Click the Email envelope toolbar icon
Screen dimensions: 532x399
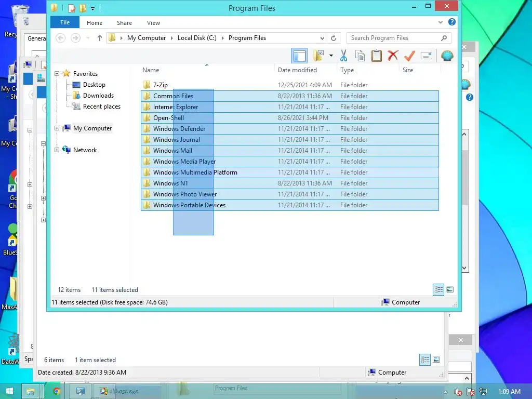pyautogui.click(x=426, y=56)
